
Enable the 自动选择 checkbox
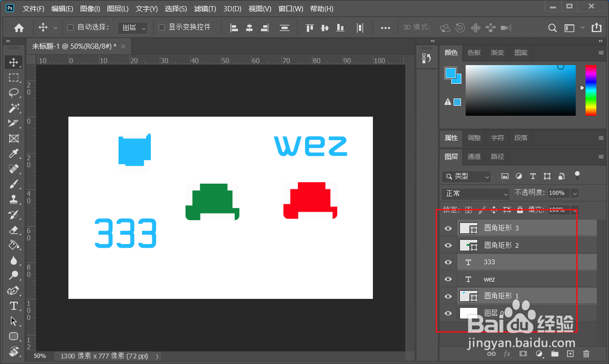[71, 28]
